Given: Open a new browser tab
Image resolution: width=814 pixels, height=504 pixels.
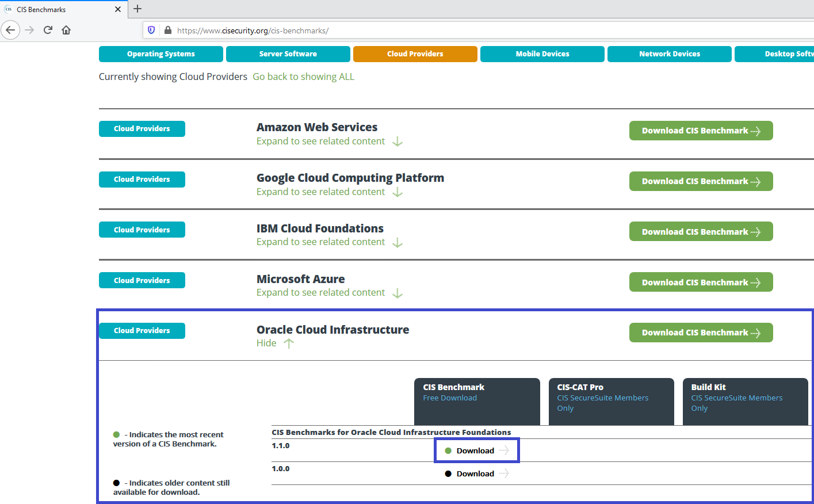Looking at the screenshot, I should click(x=137, y=9).
